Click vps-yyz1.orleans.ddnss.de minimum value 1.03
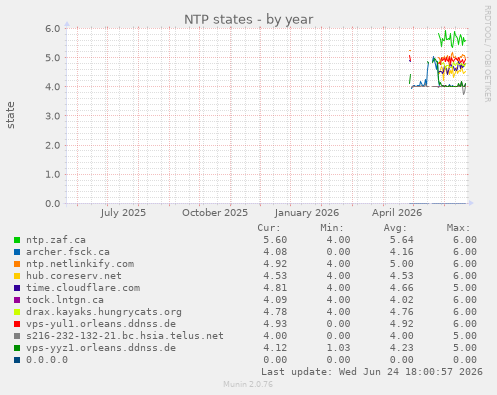Image resolution: width=497 pixels, height=395 pixels. point(338,348)
